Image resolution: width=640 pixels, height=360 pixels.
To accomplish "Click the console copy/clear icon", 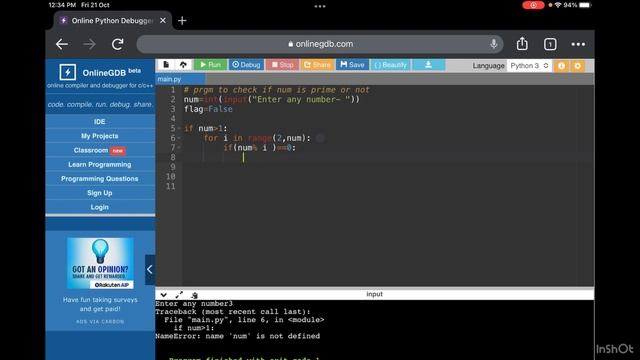I will 194,295.
